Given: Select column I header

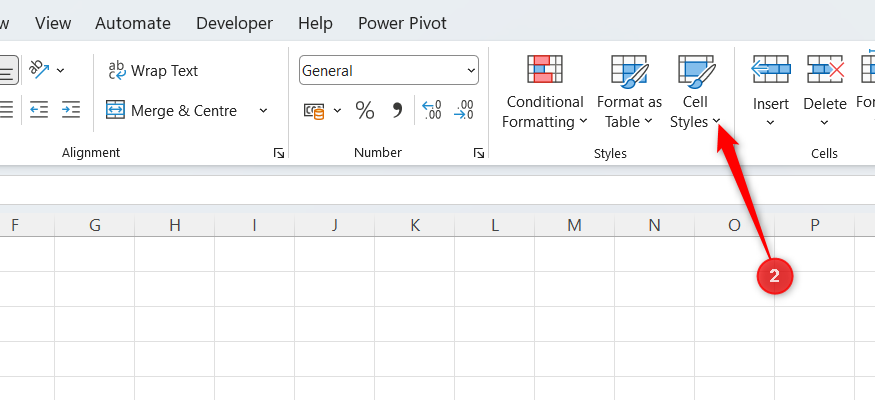Looking at the screenshot, I should pos(254,225).
